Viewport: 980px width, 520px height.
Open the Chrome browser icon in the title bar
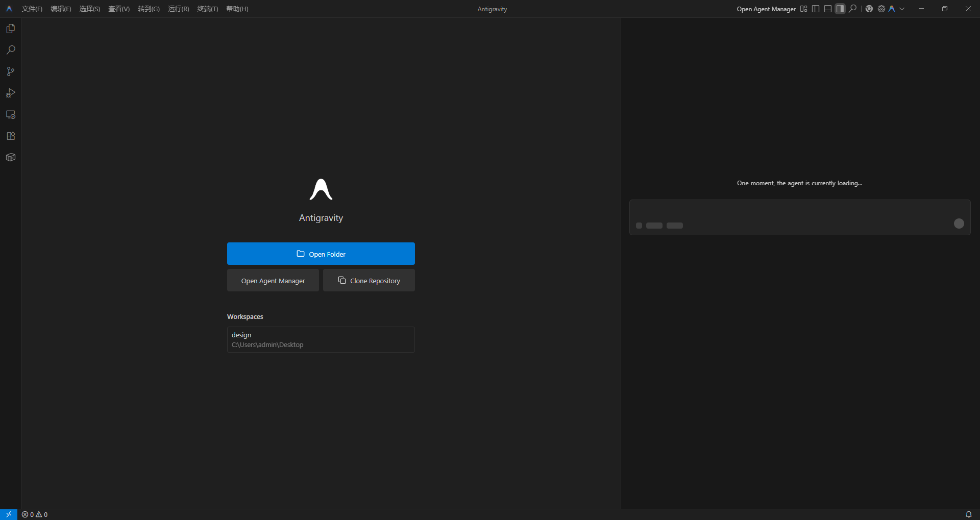[869, 9]
